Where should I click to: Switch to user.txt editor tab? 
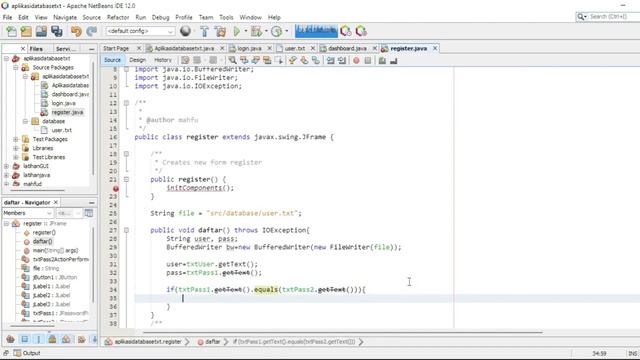click(295, 48)
